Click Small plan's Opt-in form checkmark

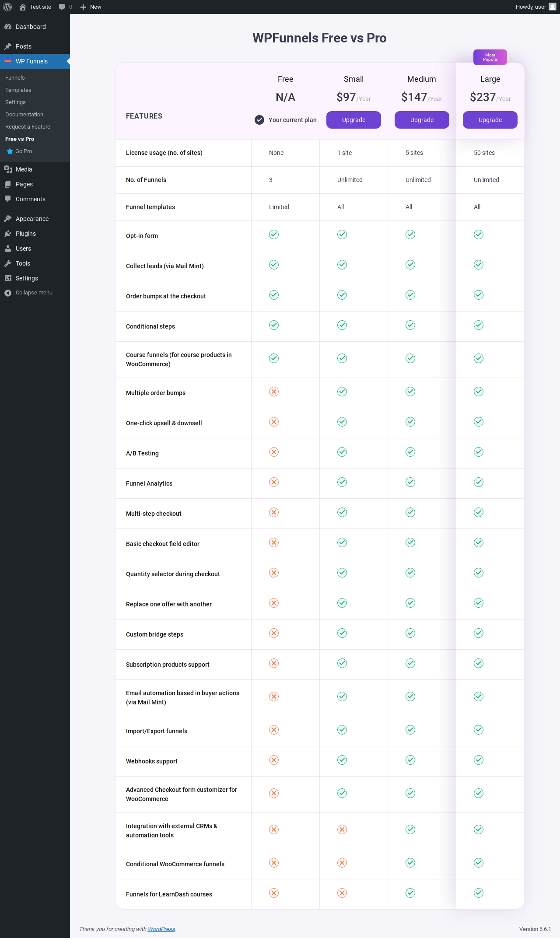click(x=342, y=234)
